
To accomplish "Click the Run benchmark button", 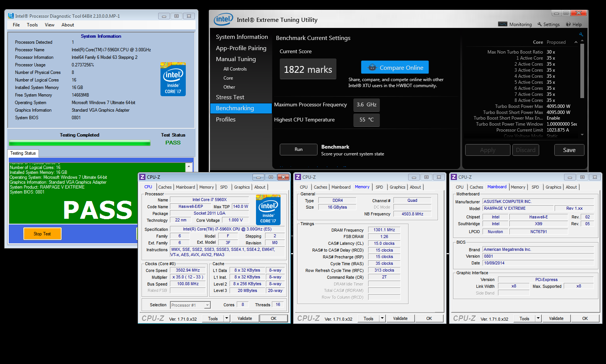I will click(299, 149).
